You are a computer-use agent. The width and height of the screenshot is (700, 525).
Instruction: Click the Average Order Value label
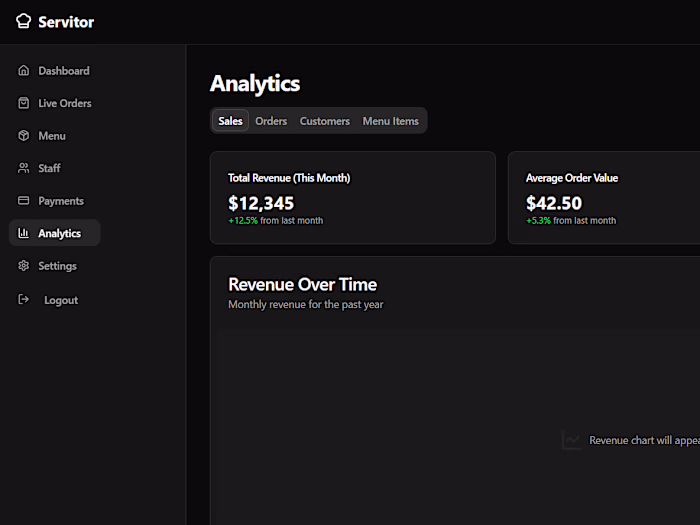click(572, 178)
